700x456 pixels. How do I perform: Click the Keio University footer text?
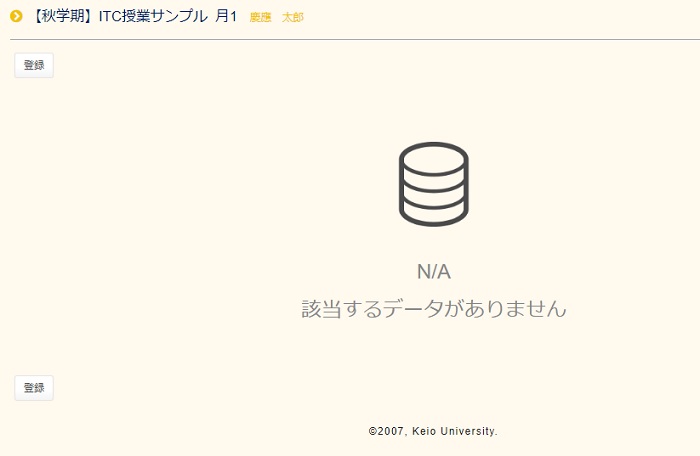(x=454, y=432)
